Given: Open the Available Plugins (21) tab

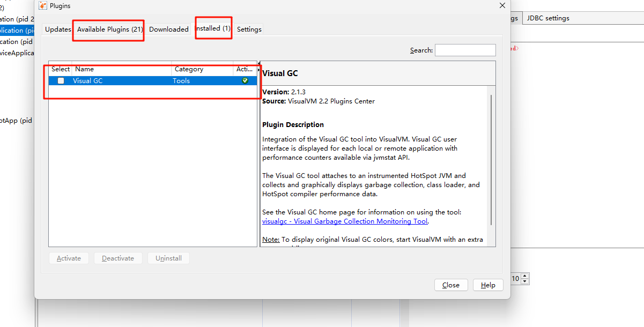Looking at the screenshot, I should [110, 29].
